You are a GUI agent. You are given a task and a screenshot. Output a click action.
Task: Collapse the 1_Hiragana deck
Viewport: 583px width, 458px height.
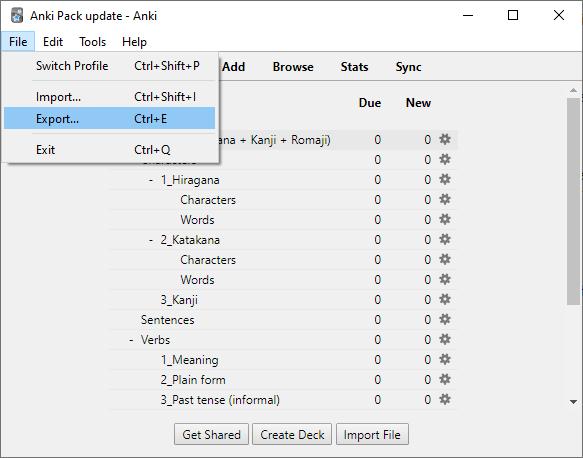(151, 180)
